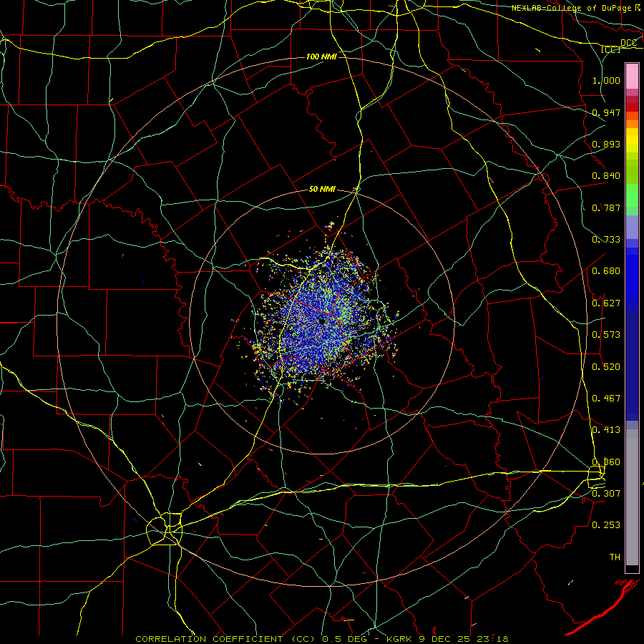Click the 23:18 timestamp in the caption
This screenshot has width=644, height=644.
click(x=492, y=639)
